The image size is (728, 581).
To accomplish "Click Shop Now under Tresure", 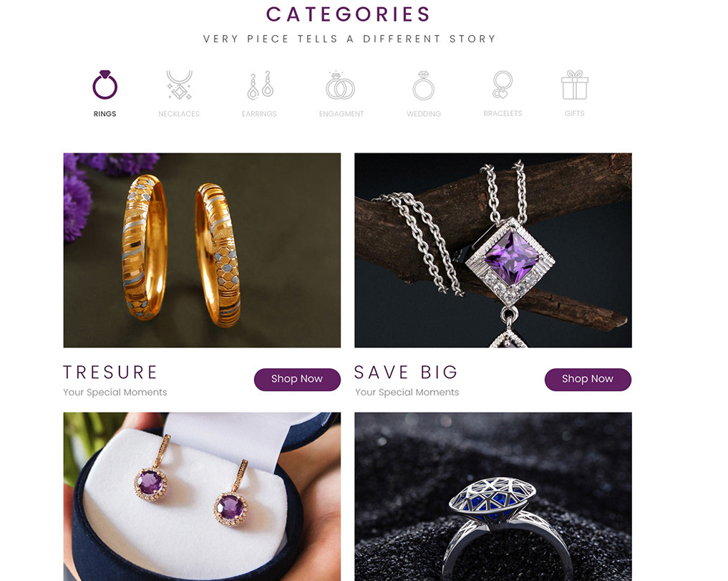I will [297, 379].
